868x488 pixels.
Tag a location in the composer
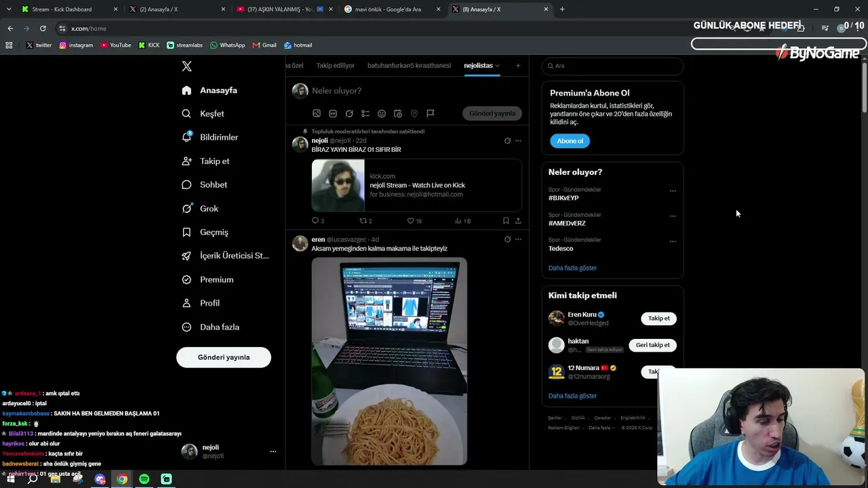414,113
